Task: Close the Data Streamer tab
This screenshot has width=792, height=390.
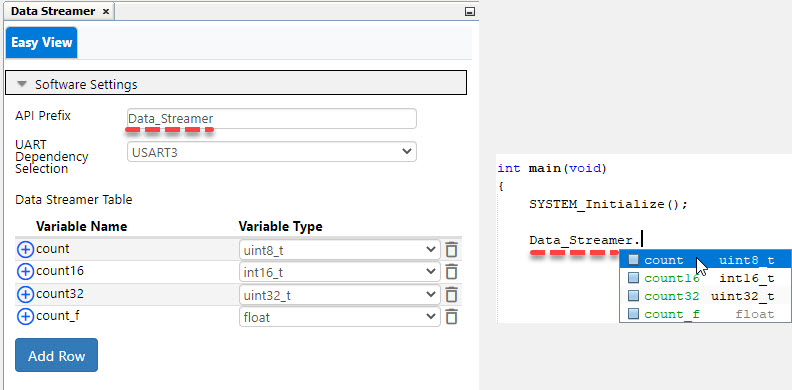Action: (x=106, y=11)
